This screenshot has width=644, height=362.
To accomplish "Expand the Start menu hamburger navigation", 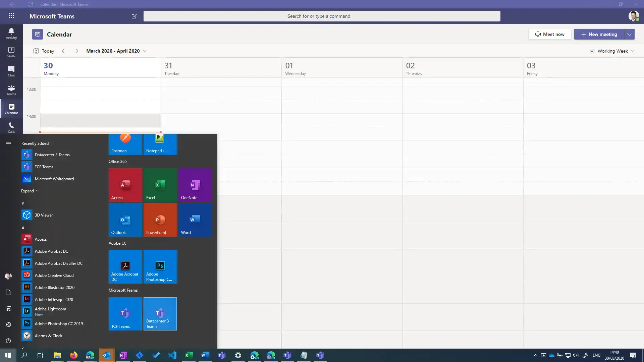I will pos(8,143).
